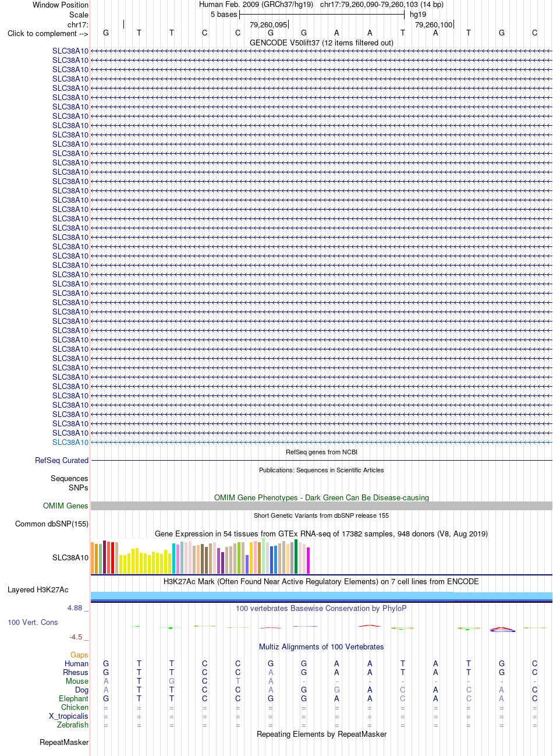
Task: Select the Chicken alignment row label
Action: pyautogui.click(x=75, y=707)
